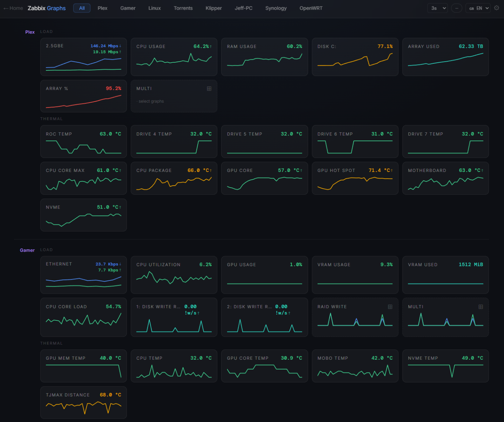Open the ARRAY % graph card
This screenshot has width=504, height=422.
(84, 96)
